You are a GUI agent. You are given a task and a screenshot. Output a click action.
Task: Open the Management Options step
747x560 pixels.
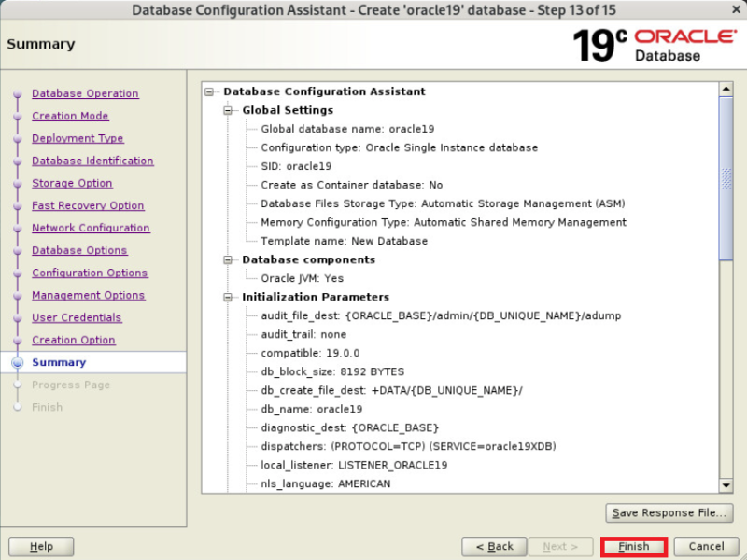click(x=89, y=295)
